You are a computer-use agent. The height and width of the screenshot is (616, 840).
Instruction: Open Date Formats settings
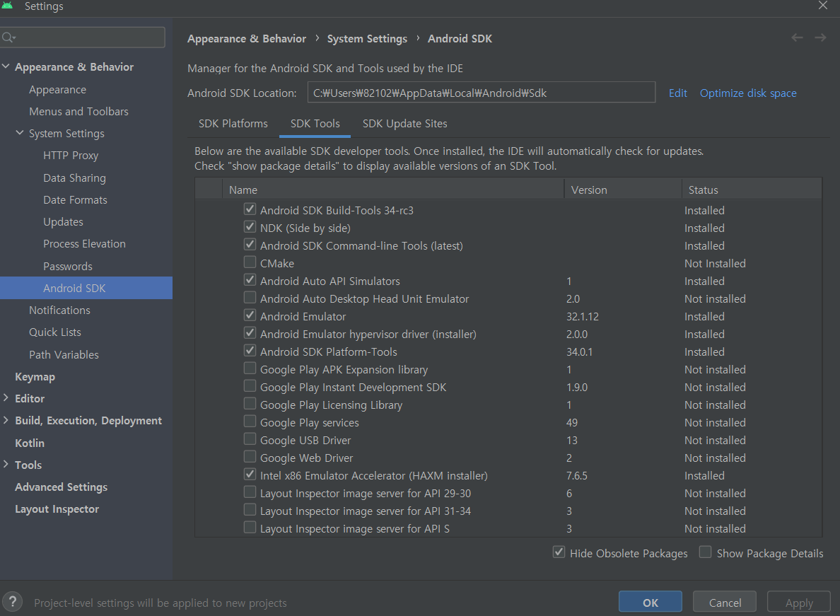[x=75, y=200]
